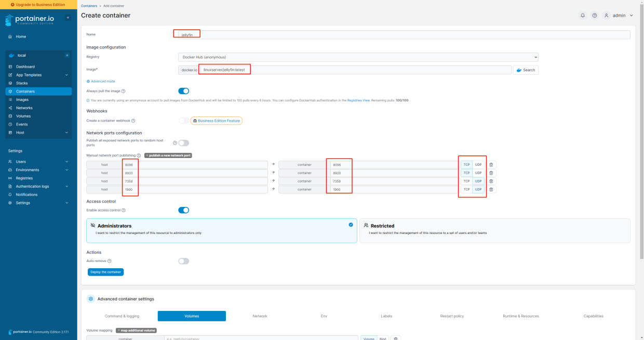This screenshot has height=340, width=644.
Task: Switch to Runtime & Resources tab
Action: (521, 316)
